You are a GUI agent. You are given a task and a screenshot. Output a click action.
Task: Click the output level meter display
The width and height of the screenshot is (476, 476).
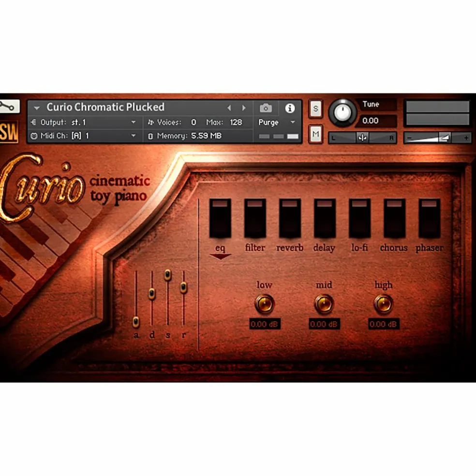[437, 113]
